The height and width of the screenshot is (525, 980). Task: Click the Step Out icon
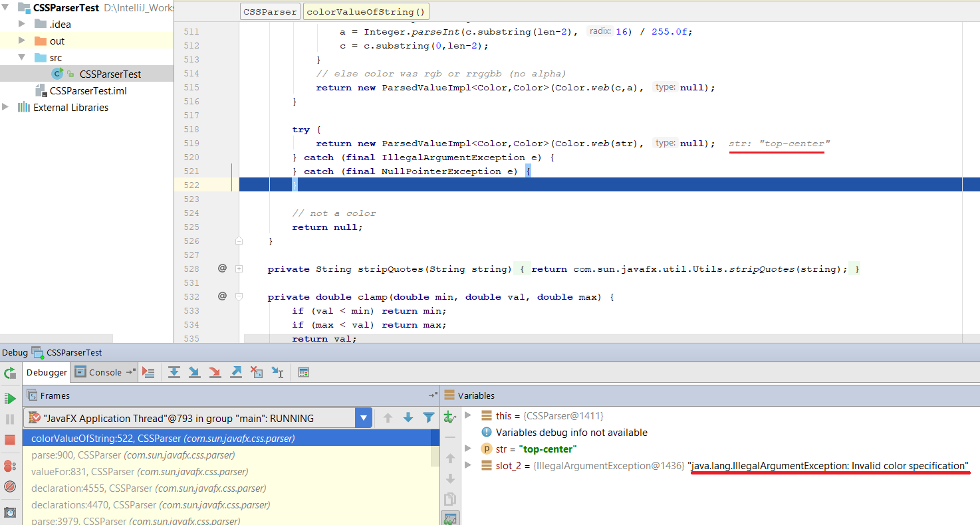point(236,372)
